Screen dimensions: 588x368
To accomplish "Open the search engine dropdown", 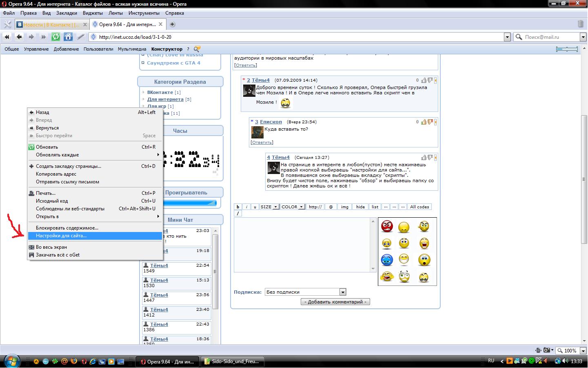I will click(x=583, y=37).
